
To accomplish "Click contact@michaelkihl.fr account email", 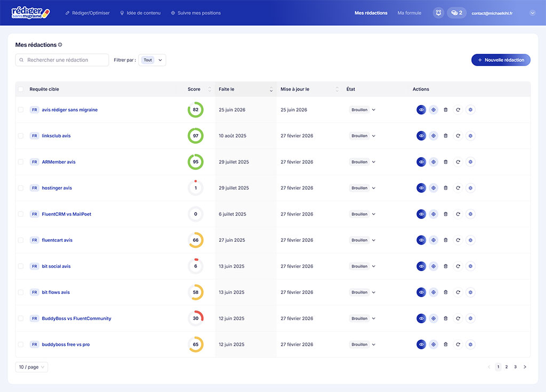I will [x=492, y=13].
